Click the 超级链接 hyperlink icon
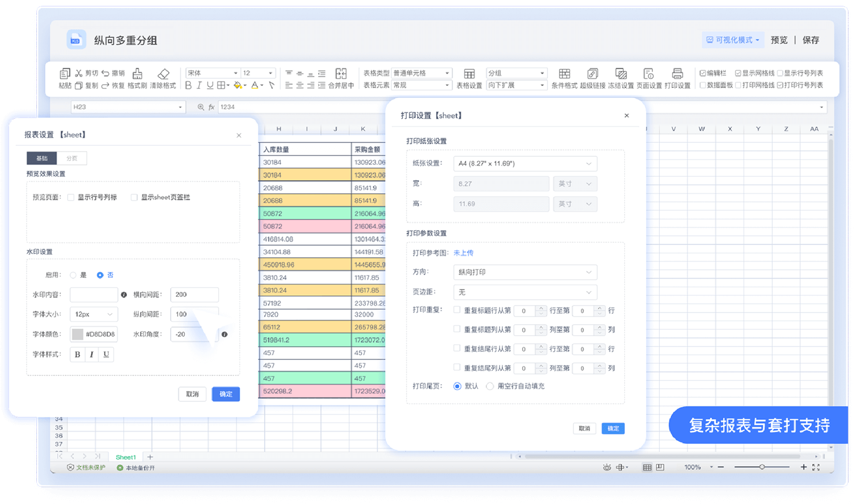856x504 pixels. (592, 74)
